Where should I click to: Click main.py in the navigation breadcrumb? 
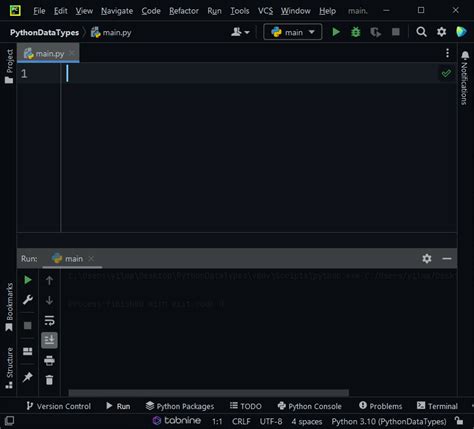pyautogui.click(x=111, y=32)
